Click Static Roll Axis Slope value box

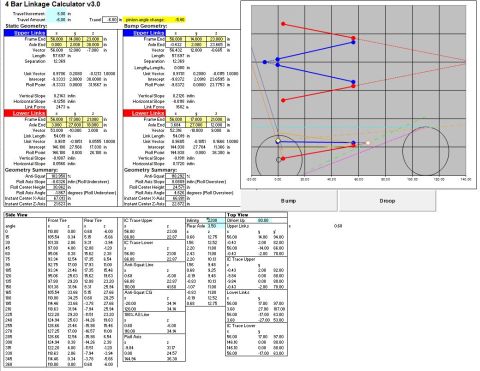point(56,182)
